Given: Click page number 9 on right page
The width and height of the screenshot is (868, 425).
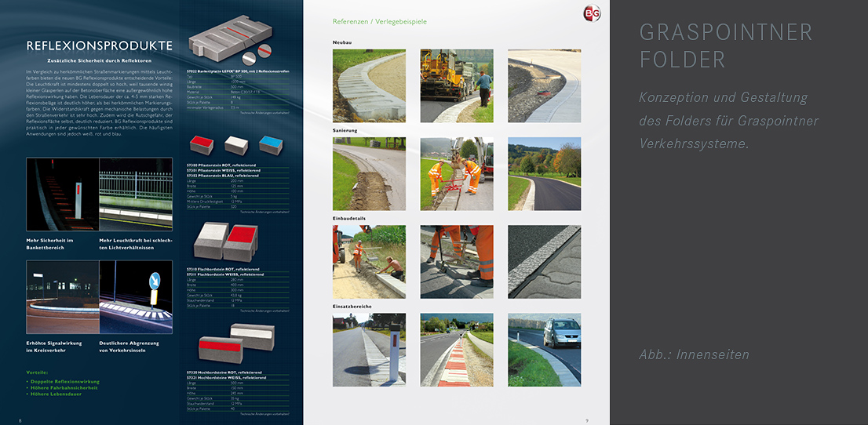Looking at the screenshot, I should [587, 420].
